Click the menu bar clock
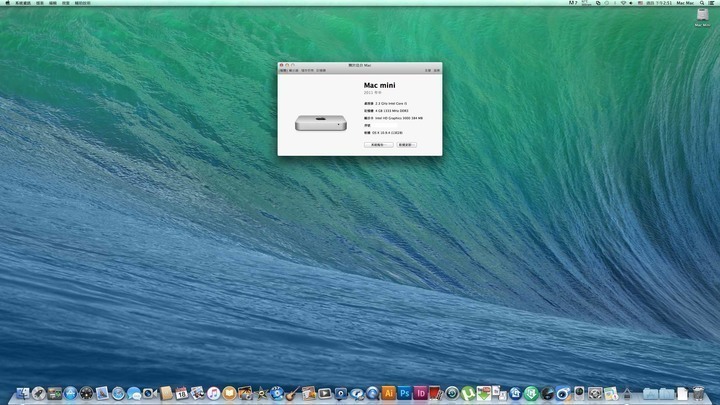The width and height of the screenshot is (720, 405). pyautogui.click(x=659, y=3)
